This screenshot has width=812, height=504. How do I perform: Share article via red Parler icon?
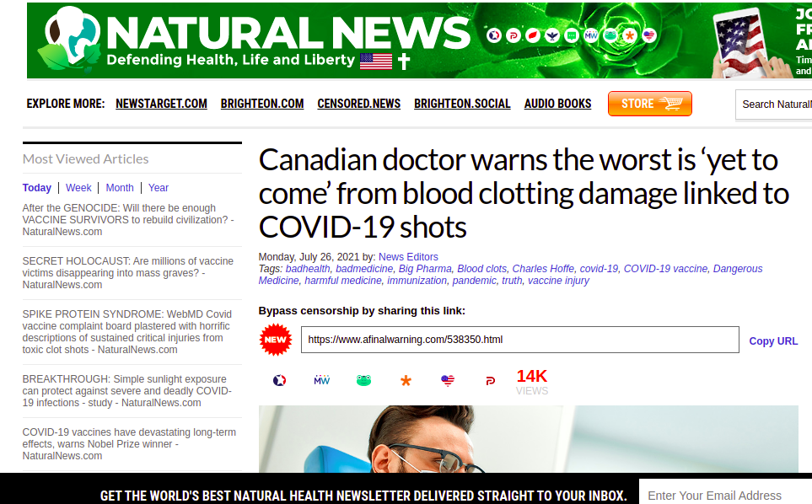tap(491, 381)
